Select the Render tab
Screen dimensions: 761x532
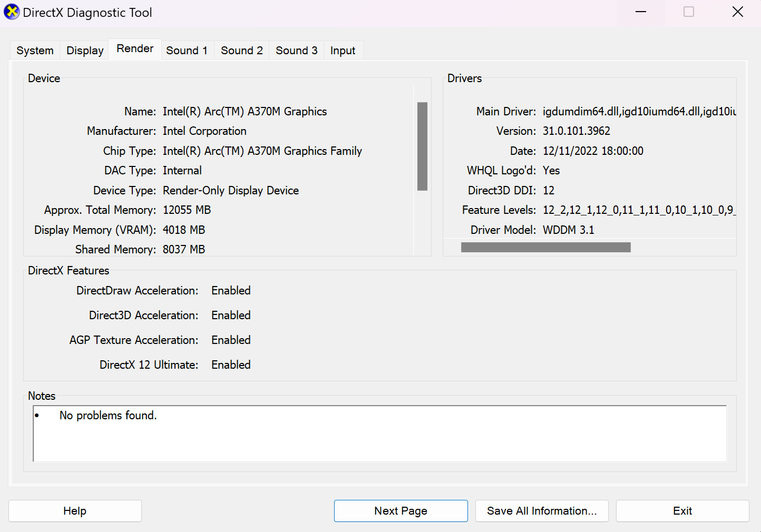135,49
